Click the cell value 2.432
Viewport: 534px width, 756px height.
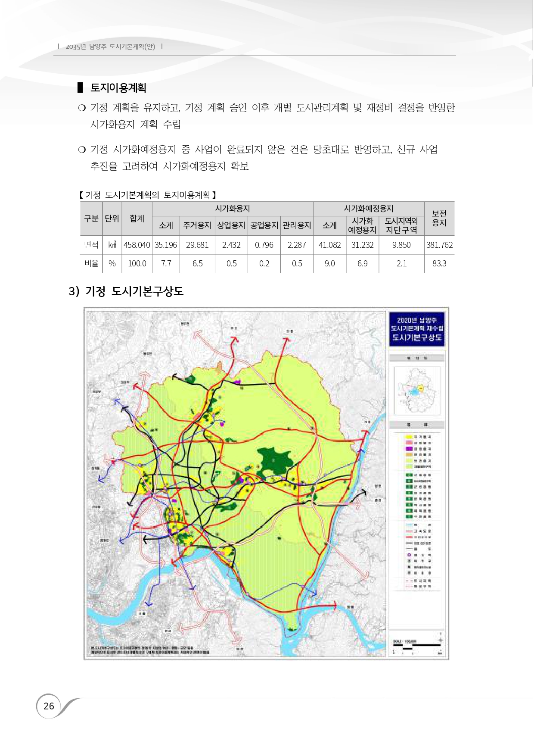click(231, 245)
